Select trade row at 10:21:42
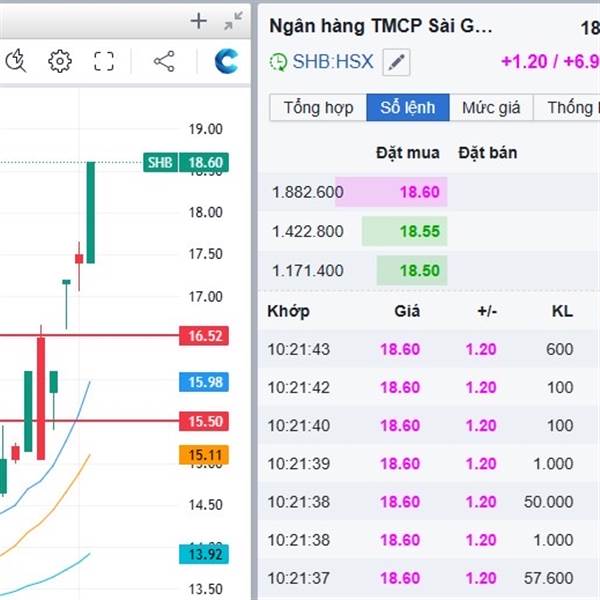Image resolution: width=600 pixels, height=600 pixels. click(x=429, y=387)
